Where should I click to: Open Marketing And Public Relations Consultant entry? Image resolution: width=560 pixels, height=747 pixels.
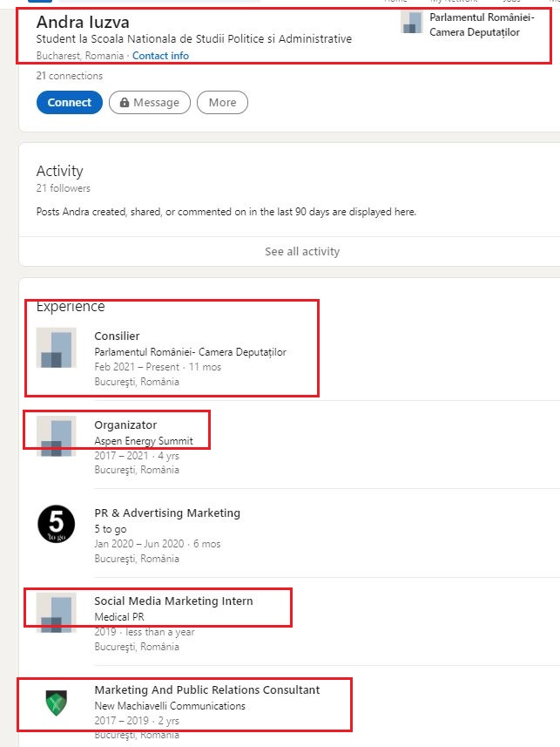[206, 689]
